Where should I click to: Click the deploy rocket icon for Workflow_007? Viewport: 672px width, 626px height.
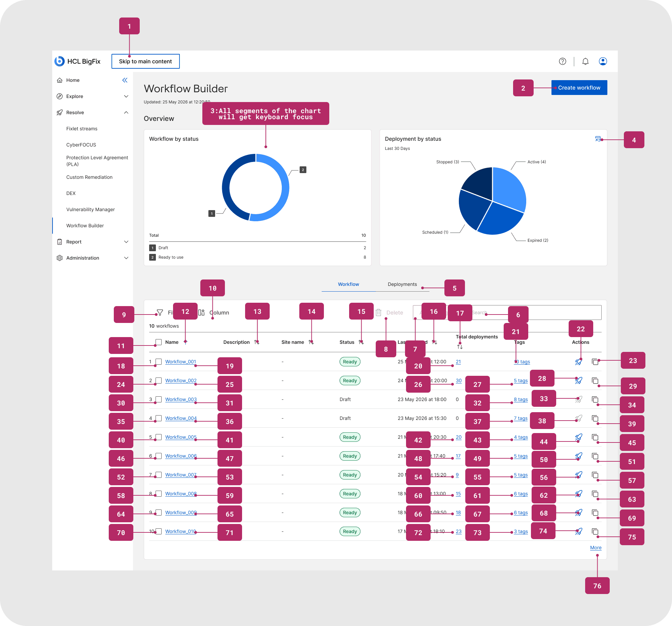pos(579,475)
